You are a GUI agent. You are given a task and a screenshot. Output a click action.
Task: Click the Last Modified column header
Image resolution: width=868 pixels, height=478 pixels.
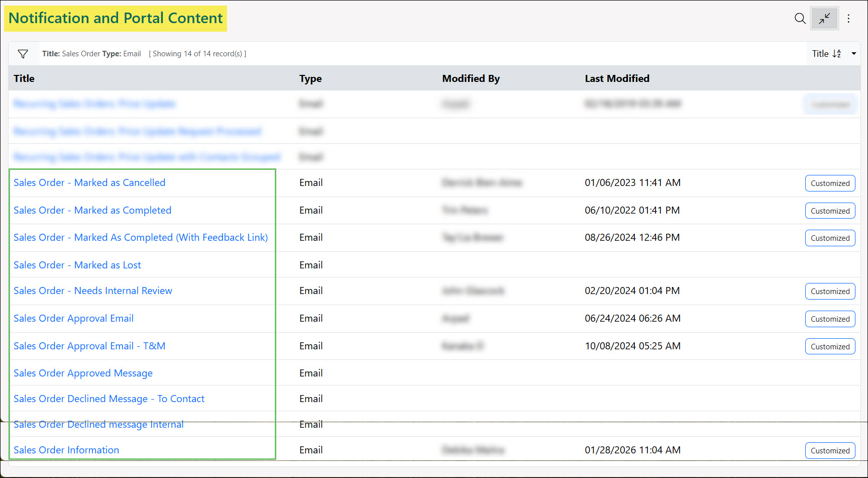pos(617,78)
